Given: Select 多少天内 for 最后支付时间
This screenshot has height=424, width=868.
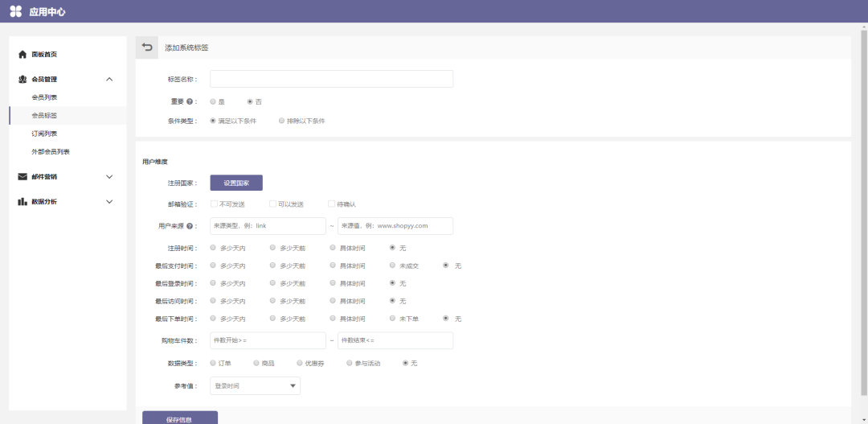Looking at the screenshot, I should [x=213, y=266].
